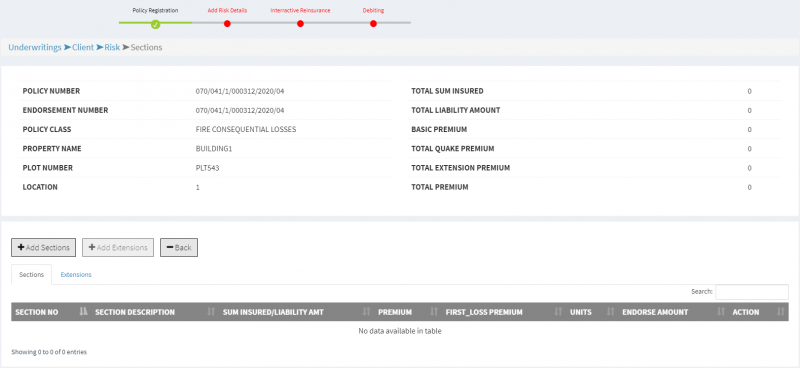Sort by Section Description column arrows
The image size is (800, 368).
(x=211, y=312)
